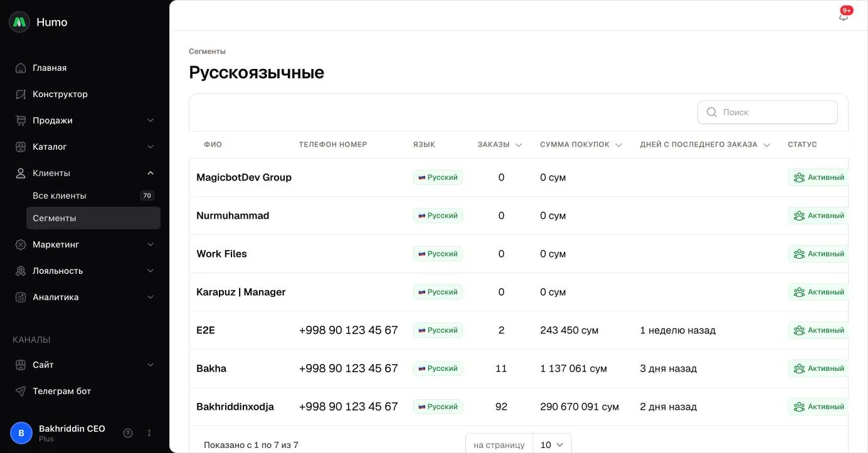Click the Конструктор sidebar icon
The width and height of the screenshot is (868, 453).
(21, 94)
